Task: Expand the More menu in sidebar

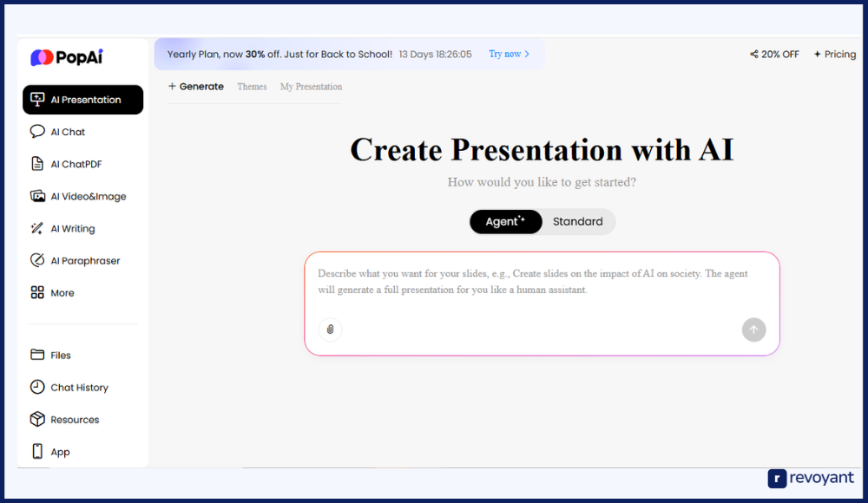Action: (62, 293)
